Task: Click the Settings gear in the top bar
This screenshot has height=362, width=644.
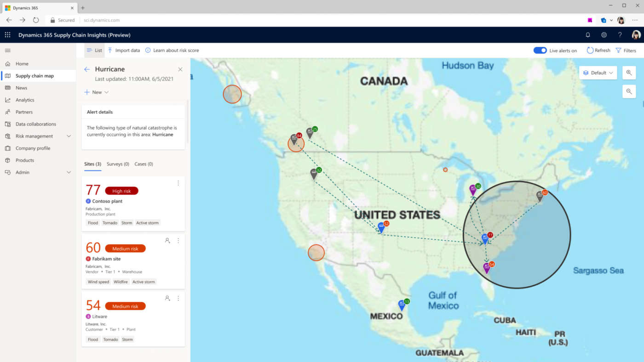Action: [x=604, y=34]
